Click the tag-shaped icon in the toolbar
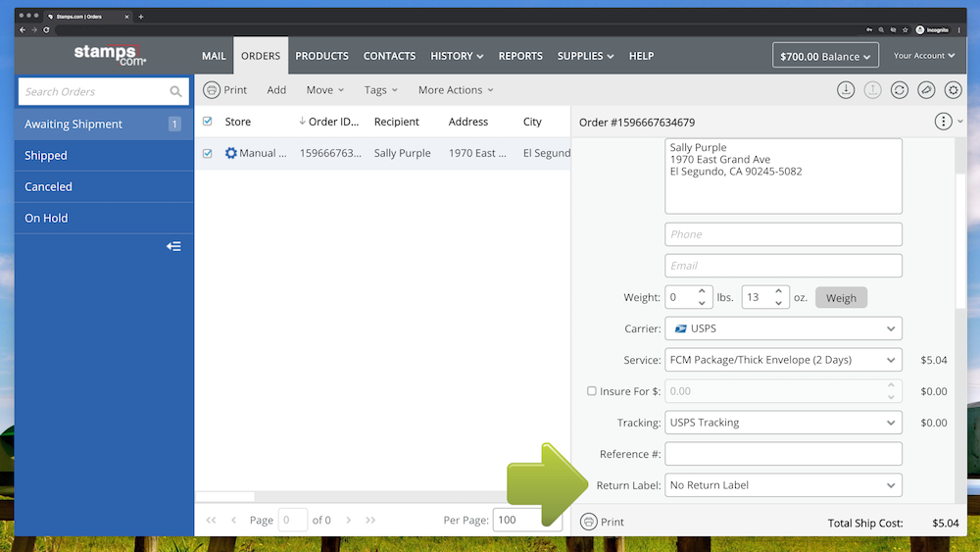 [x=926, y=90]
